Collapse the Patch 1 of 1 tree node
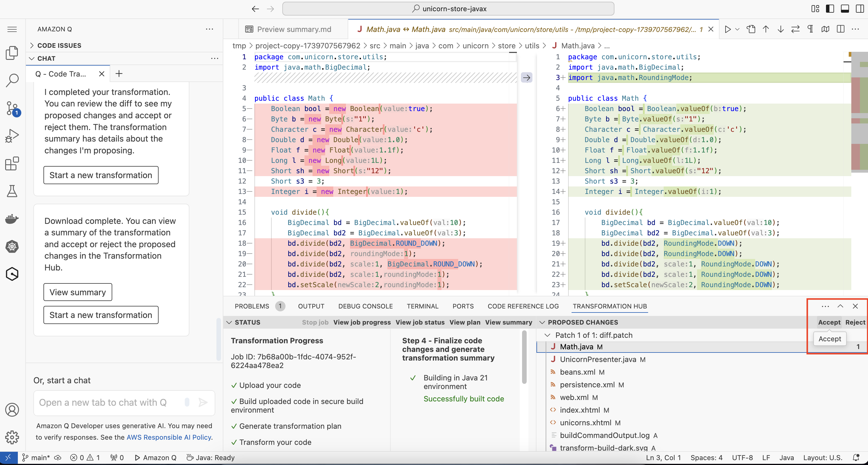Viewport: 868px width, 465px height. click(548, 335)
